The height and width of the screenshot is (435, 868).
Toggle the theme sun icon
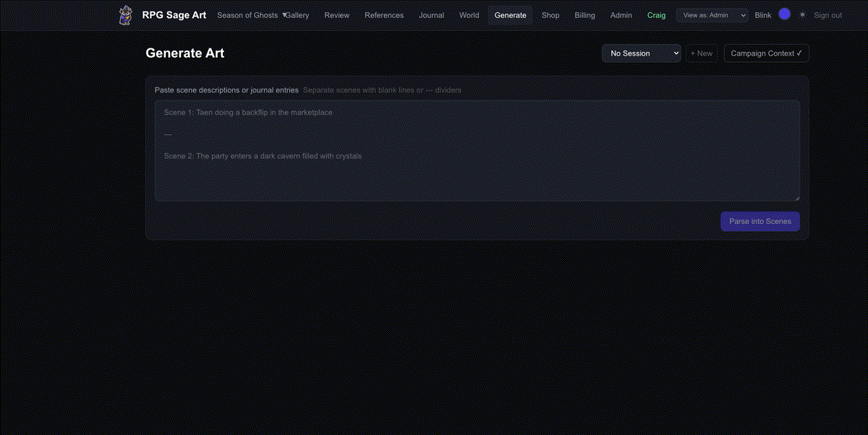pos(802,14)
